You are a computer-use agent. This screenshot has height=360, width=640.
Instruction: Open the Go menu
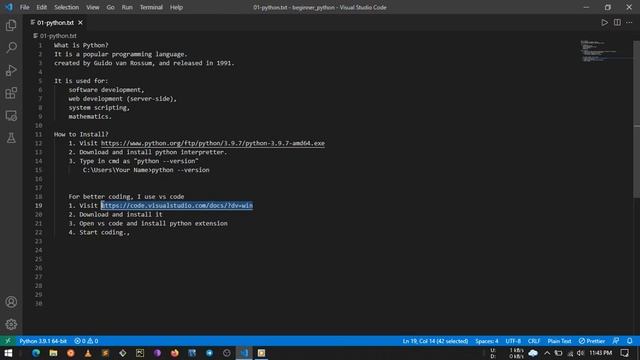coord(111,7)
